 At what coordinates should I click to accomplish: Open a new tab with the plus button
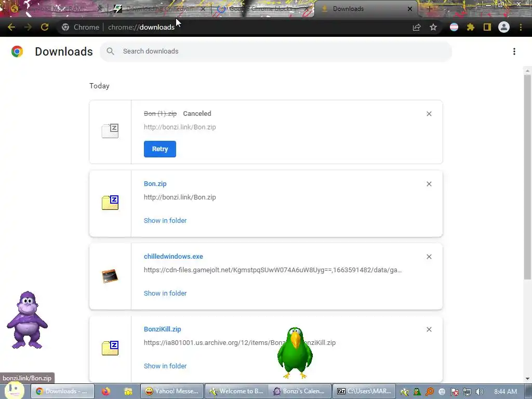click(429, 9)
